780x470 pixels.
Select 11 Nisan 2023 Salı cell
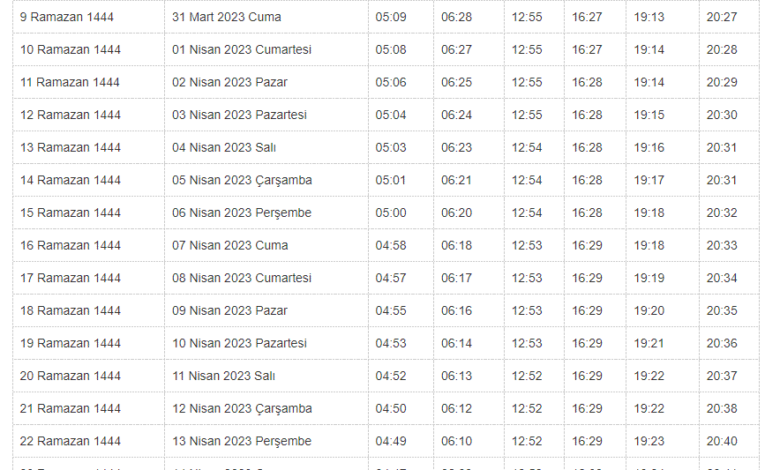point(222,376)
